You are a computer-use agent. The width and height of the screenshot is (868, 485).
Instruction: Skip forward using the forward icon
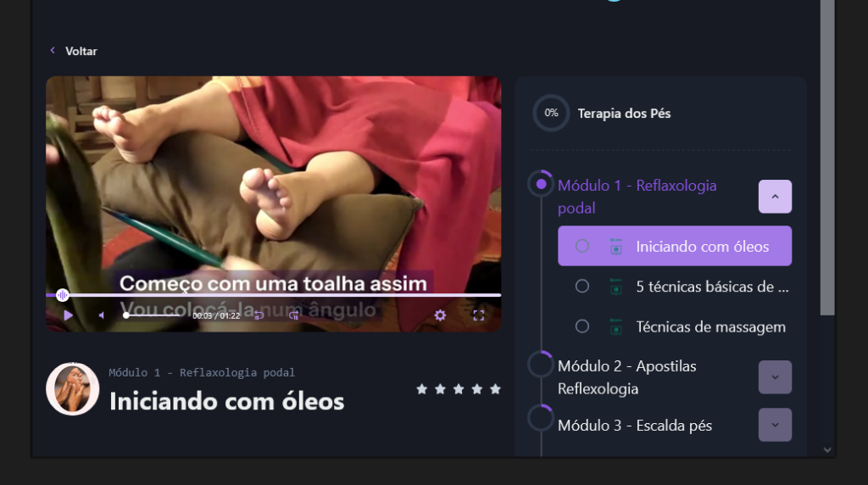point(294,315)
